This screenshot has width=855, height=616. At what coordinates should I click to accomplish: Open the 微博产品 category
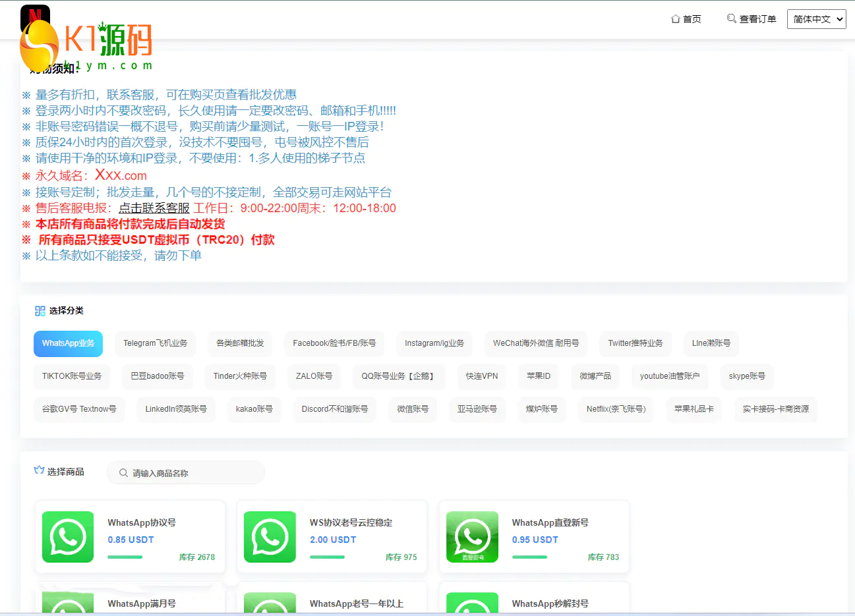(x=595, y=376)
